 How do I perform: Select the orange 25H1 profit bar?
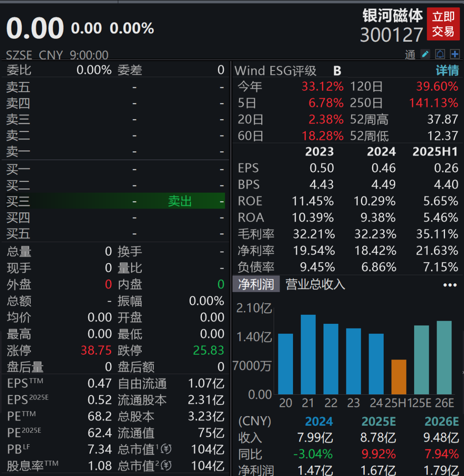point(399,377)
